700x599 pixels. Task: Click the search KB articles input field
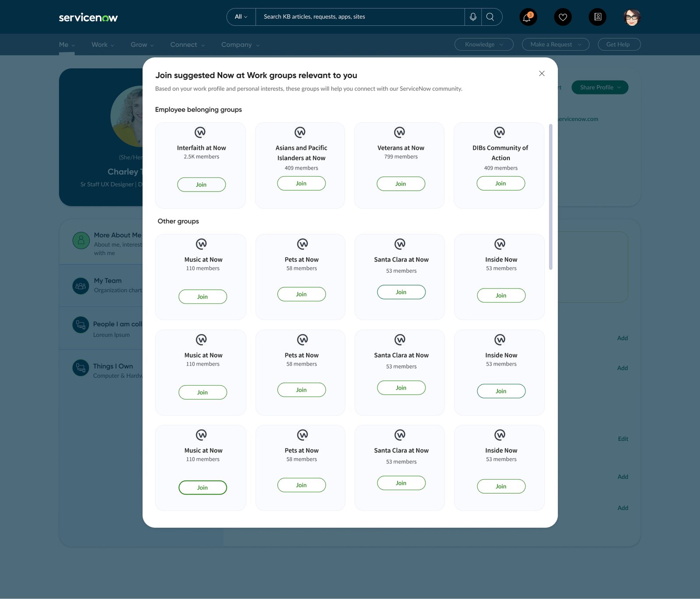360,17
